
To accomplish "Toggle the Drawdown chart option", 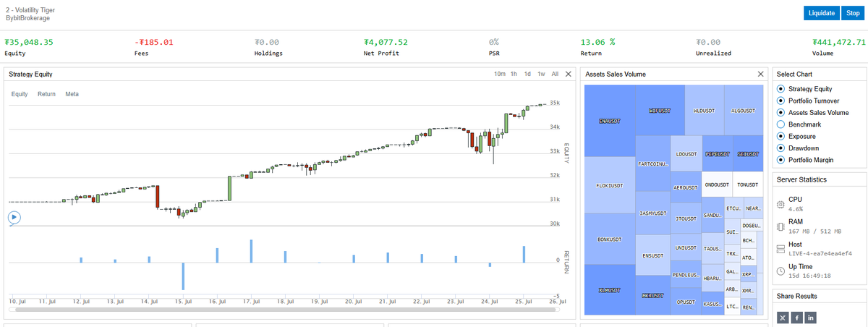I will 780,148.
